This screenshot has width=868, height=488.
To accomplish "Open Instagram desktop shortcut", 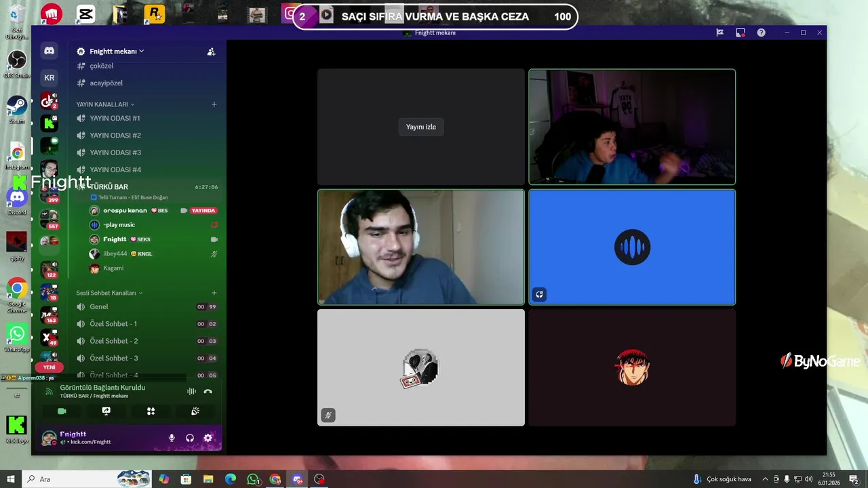I will 17,155.
